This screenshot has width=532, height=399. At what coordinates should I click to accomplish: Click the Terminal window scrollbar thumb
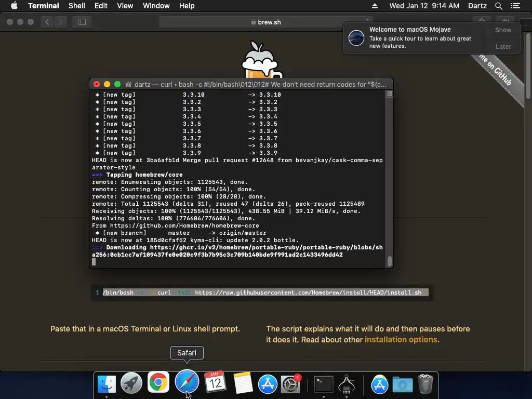point(390,261)
